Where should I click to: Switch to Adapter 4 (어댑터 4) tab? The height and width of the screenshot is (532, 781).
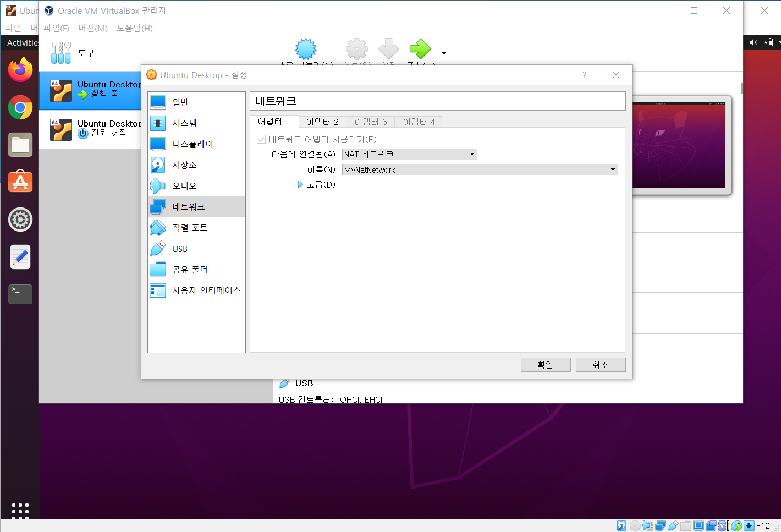(419, 122)
